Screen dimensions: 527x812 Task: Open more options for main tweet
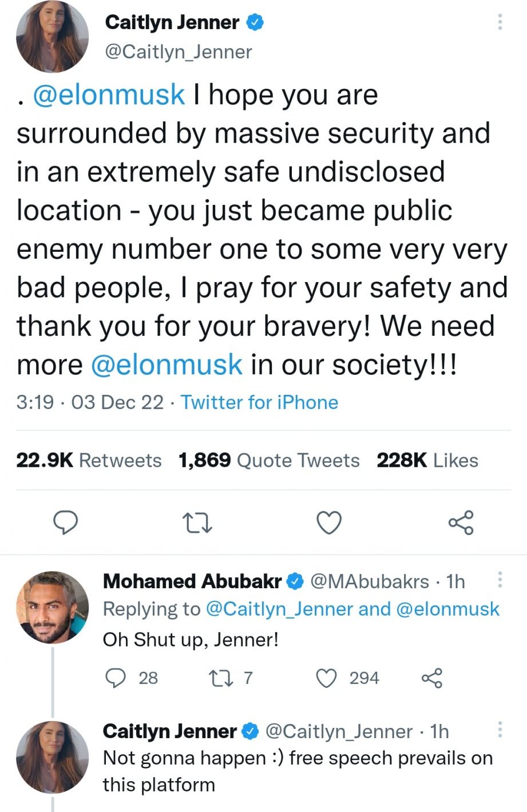coord(500,22)
